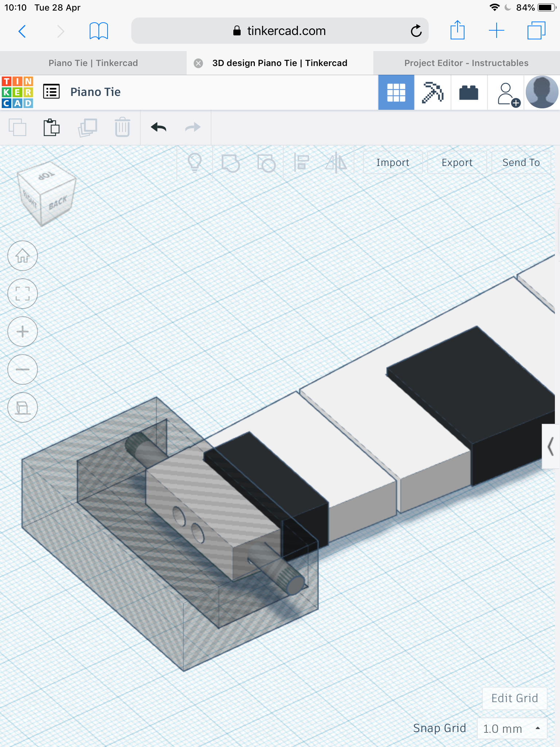Tap the tinkercad.com address bar
Screen dimensions: 560x747
(280, 31)
